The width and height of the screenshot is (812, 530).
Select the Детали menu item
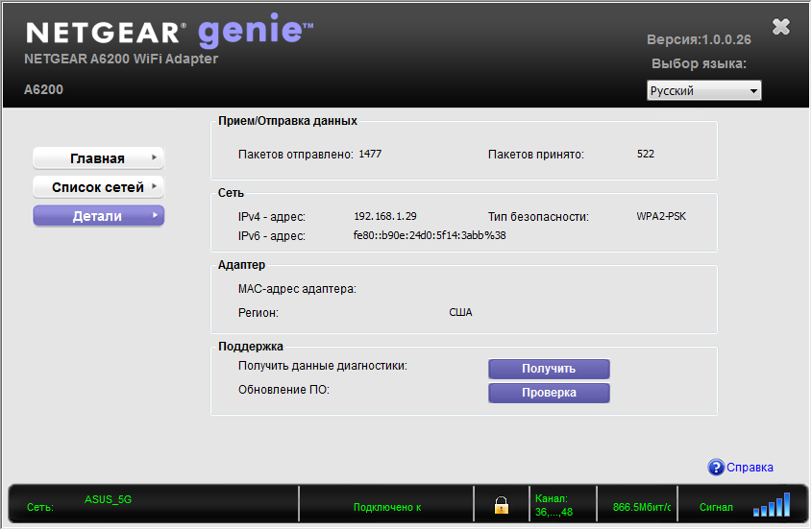click(98, 216)
